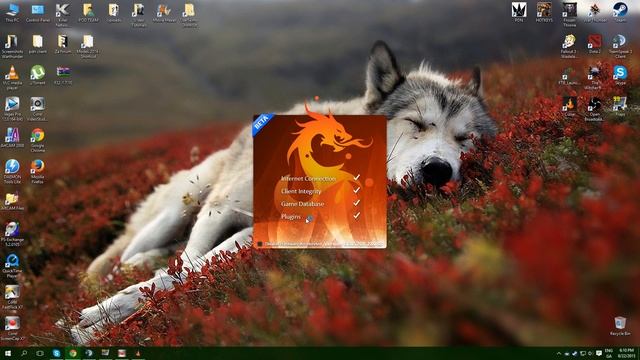Screen dimensions: 640x360
Task: Select the Killer Network shortcut with K logo
Action: click(x=62, y=14)
